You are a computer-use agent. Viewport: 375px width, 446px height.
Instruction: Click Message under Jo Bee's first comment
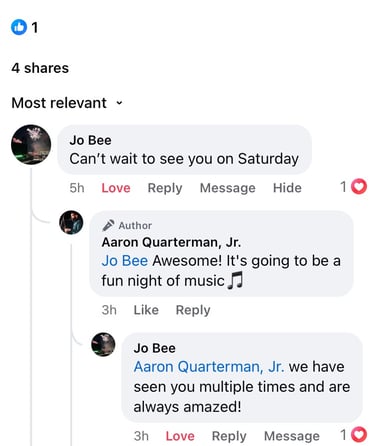tap(228, 188)
